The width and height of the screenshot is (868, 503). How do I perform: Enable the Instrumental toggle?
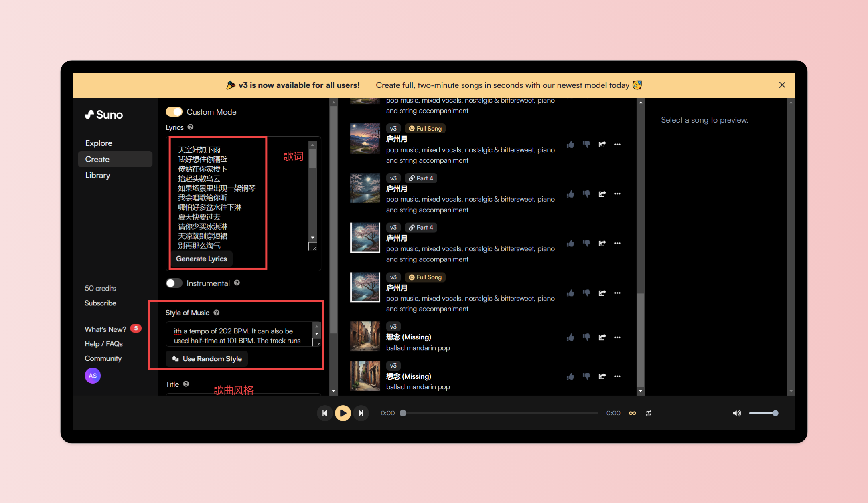(x=174, y=283)
